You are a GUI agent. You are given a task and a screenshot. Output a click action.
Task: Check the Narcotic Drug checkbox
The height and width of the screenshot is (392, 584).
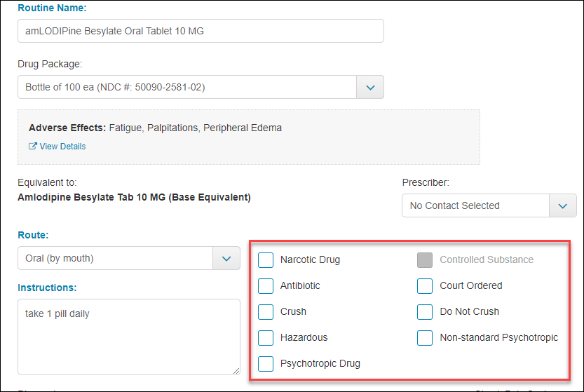click(x=266, y=259)
